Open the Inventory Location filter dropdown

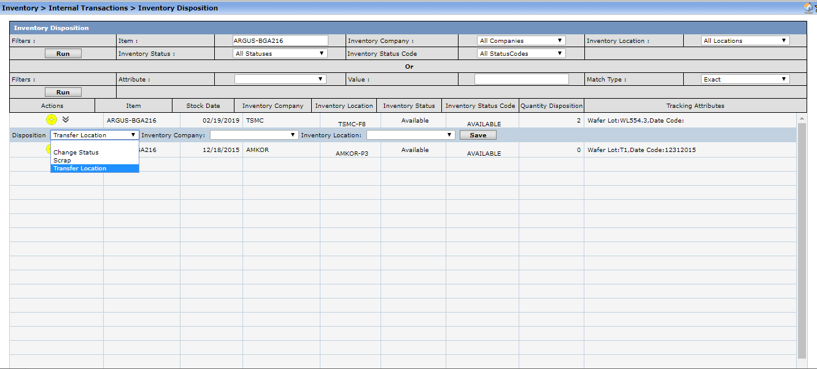click(744, 41)
